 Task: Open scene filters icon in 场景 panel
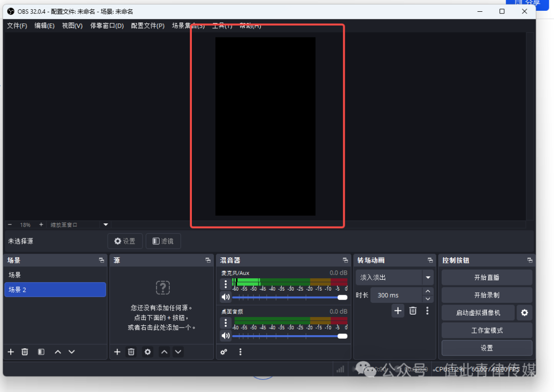(41, 352)
